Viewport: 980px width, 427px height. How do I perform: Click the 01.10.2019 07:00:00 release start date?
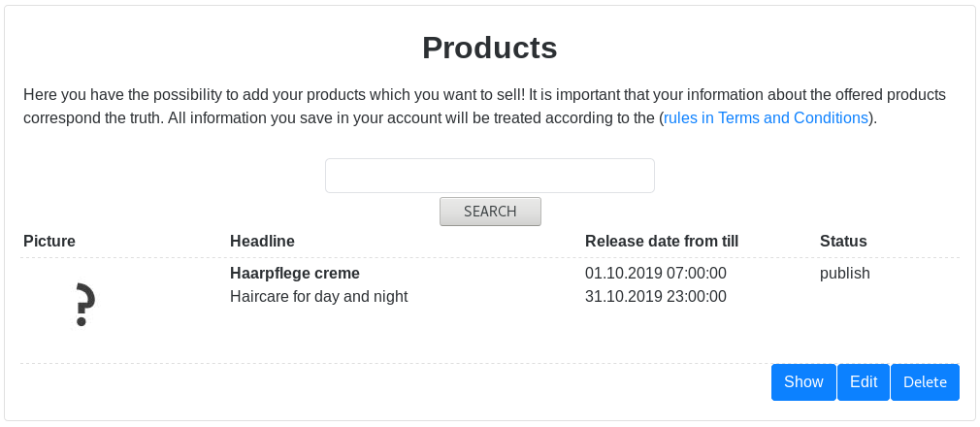pos(656,274)
